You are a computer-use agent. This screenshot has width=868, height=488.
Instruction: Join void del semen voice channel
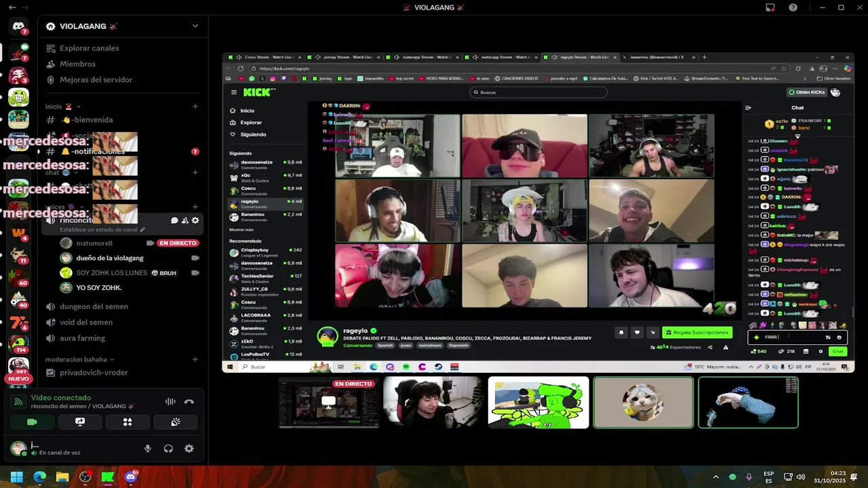[86, 323]
